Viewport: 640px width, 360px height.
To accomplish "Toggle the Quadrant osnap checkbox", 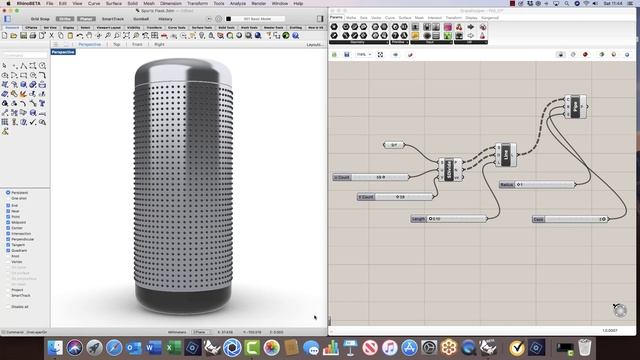I will [8, 251].
